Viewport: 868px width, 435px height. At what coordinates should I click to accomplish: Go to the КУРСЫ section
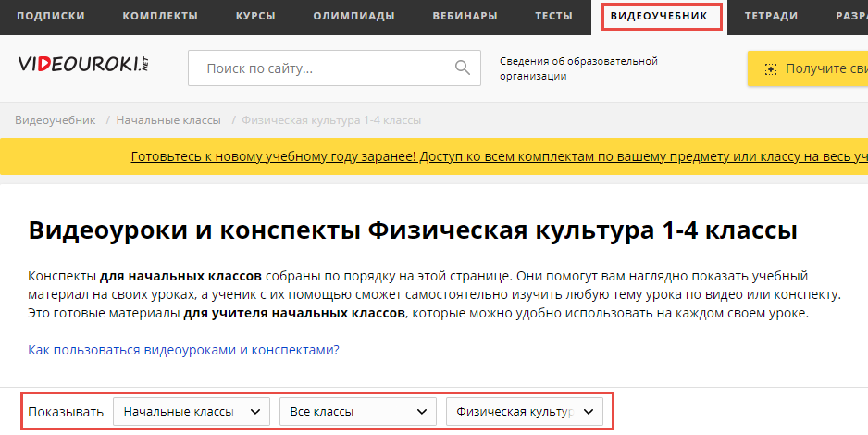pyautogui.click(x=255, y=16)
